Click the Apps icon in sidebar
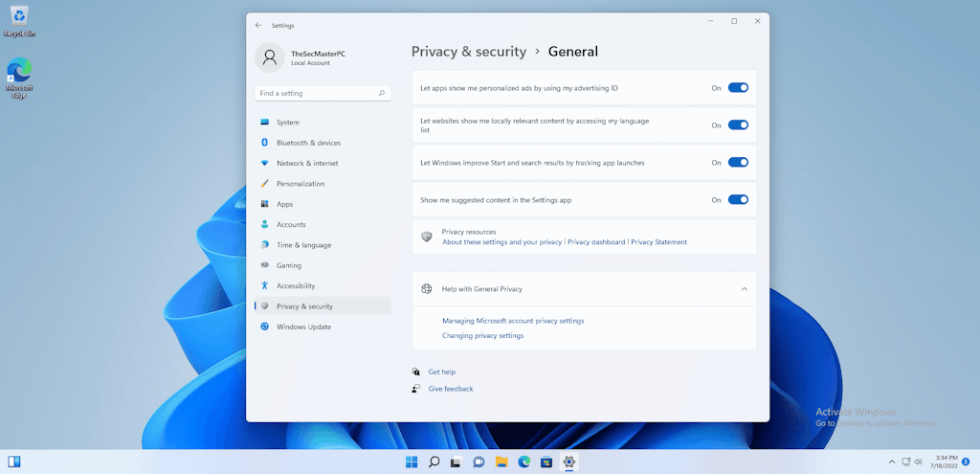Viewport: 980px width, 474px height. [264, 204]
